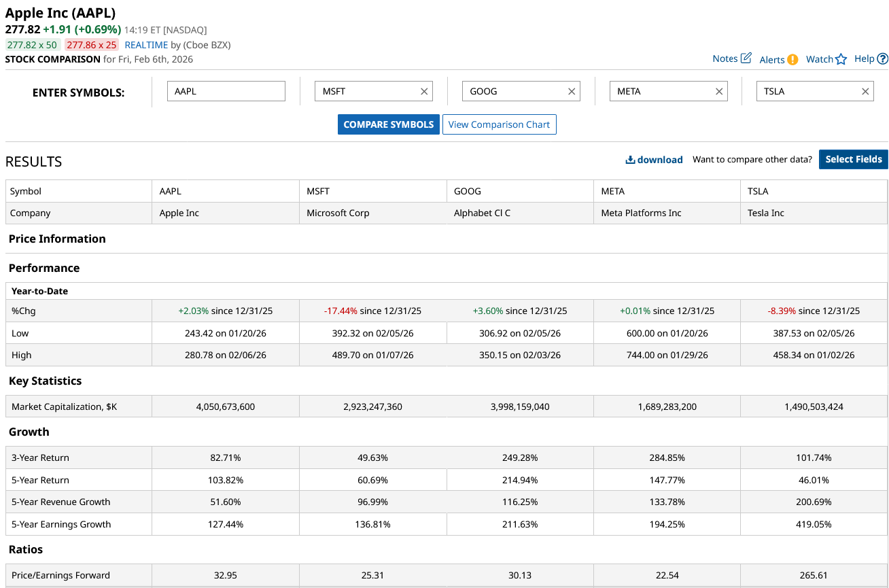This screenshot has height=588, width=889.
Task: Click the Select Fields button
Action: (x=853, y=159)
